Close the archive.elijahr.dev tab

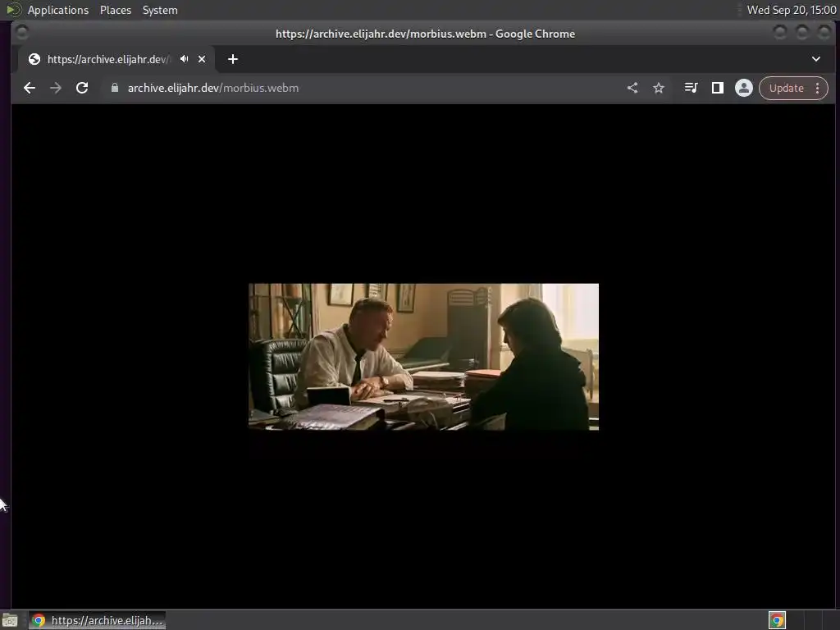(x=202, y=59)
